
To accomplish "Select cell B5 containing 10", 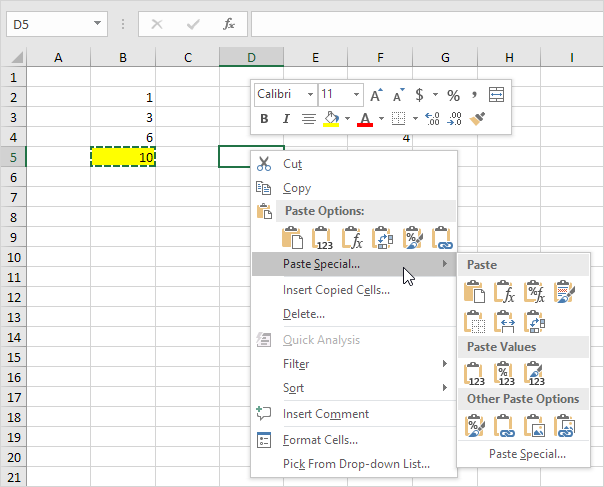I will coord(123,157).
